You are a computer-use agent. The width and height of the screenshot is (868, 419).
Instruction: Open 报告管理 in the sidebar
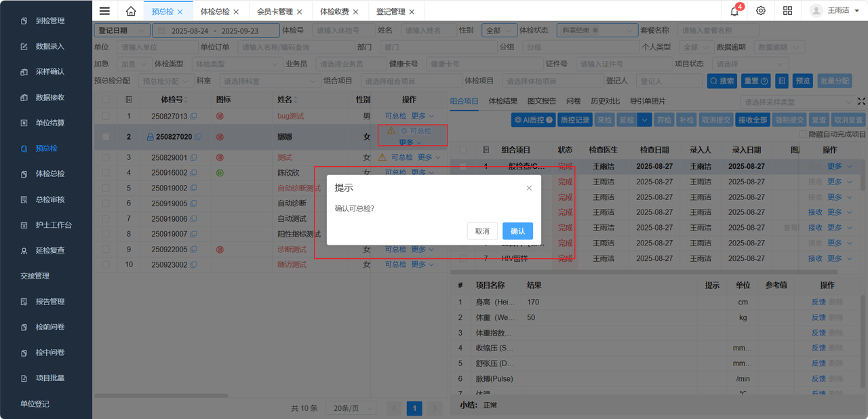[x=50, y=302]
